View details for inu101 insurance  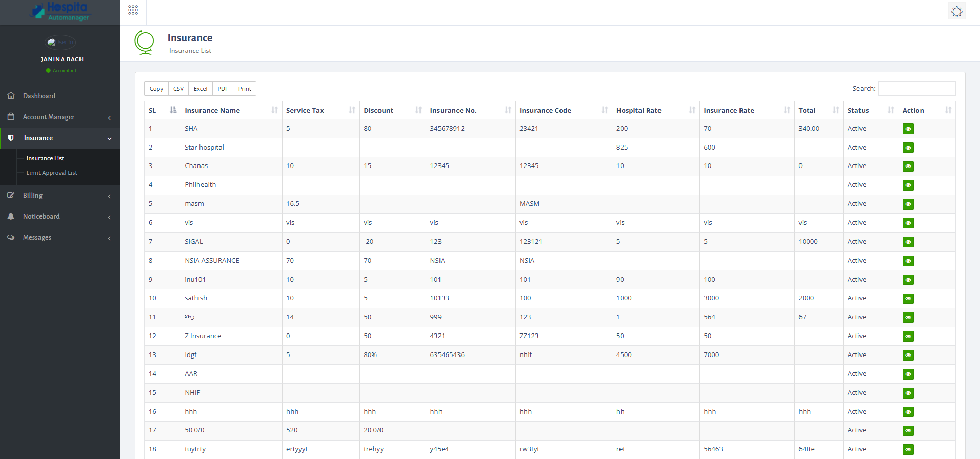[x=908, y=280]
